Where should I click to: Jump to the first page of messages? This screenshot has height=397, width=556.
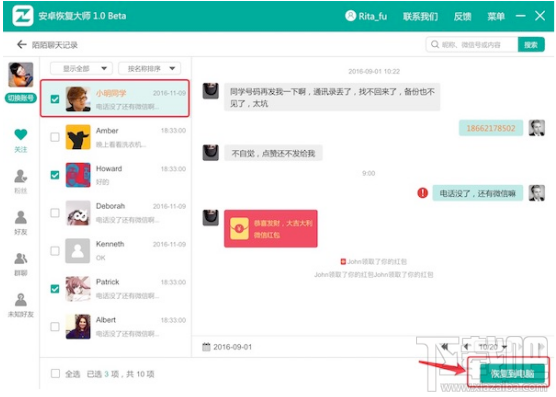point(445,347)
